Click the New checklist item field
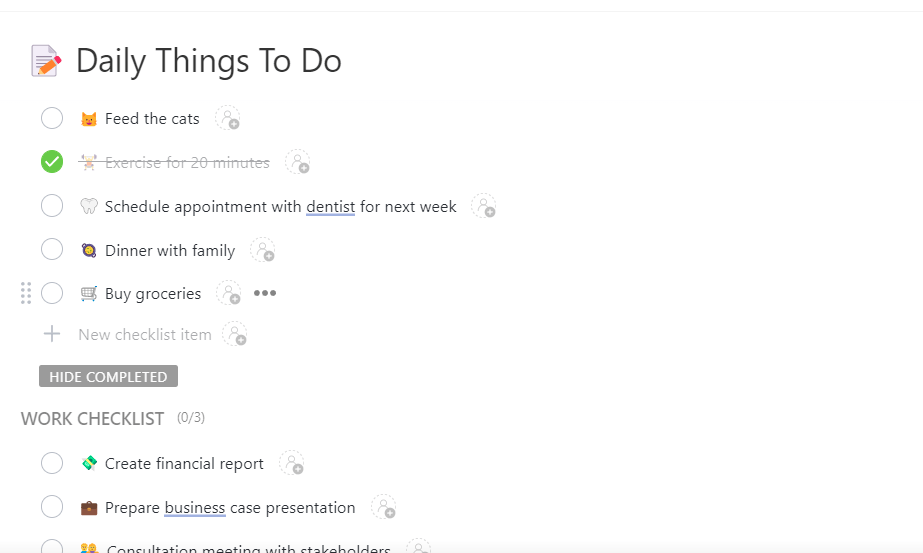923x553 pixels. 145,335
